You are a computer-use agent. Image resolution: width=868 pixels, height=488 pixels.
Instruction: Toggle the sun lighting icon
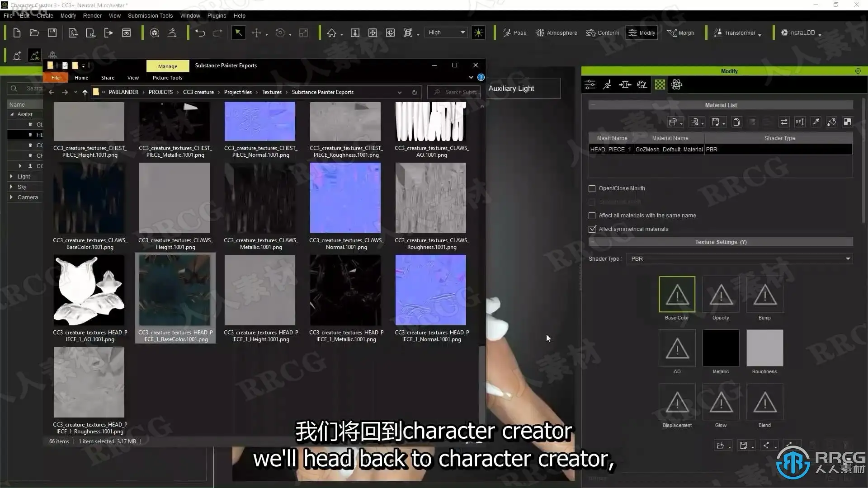tap(478, 33)
